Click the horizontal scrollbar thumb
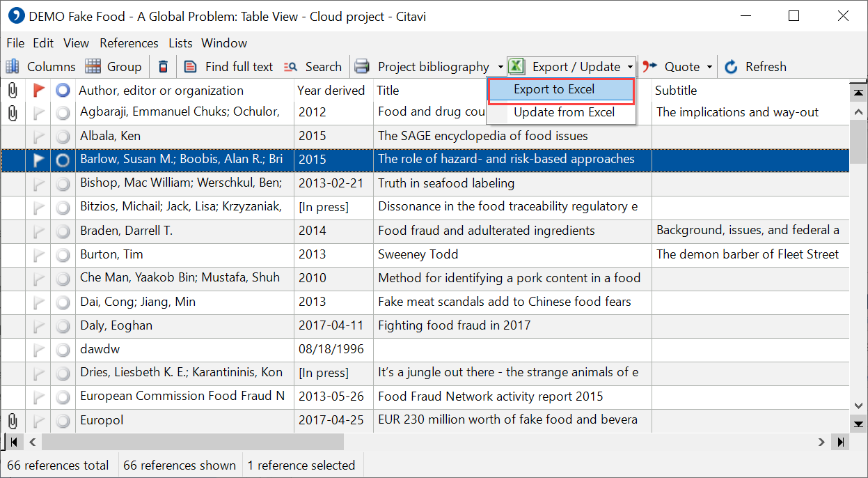 tap(193, 442)
